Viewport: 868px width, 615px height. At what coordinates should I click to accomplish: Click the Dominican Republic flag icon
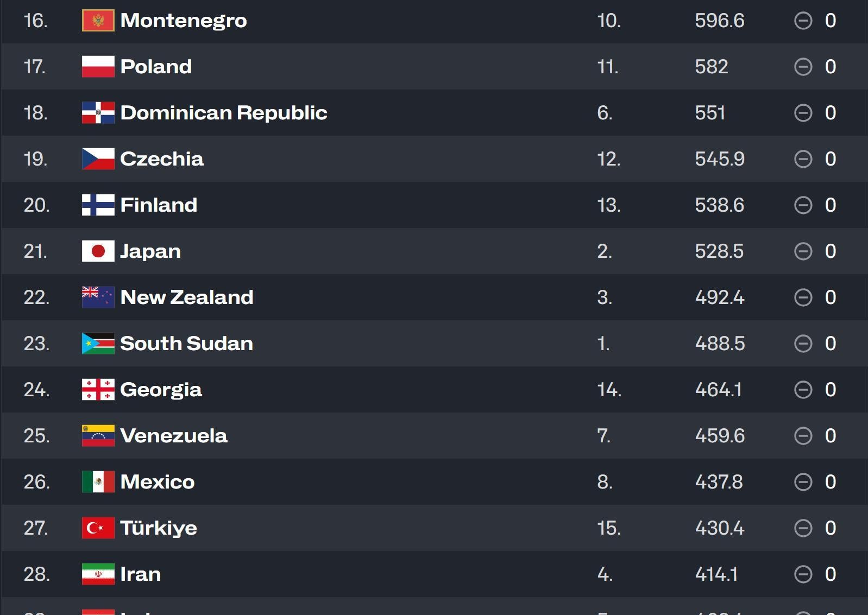pos(98,113)
